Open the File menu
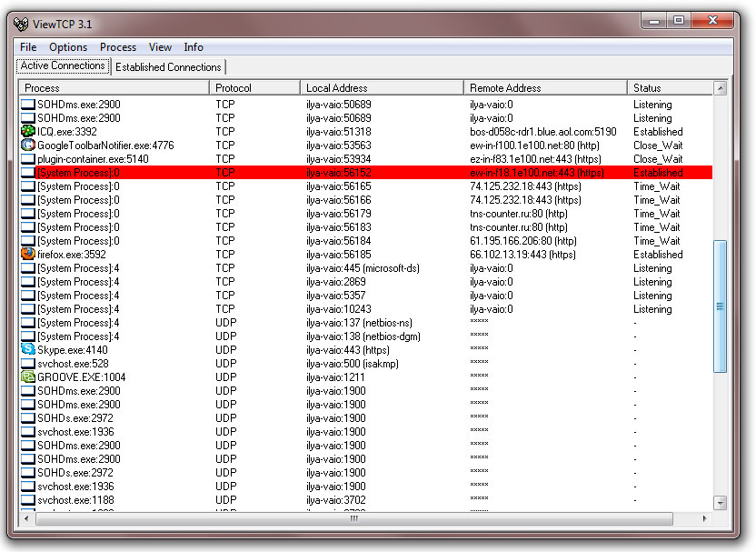The image size is (756, 552). tap(28, 47)
